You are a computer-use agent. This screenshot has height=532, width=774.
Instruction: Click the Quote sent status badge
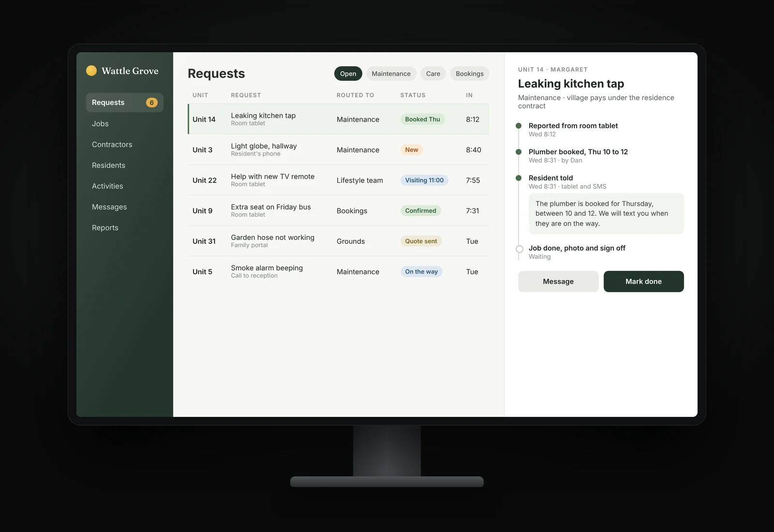421,241
